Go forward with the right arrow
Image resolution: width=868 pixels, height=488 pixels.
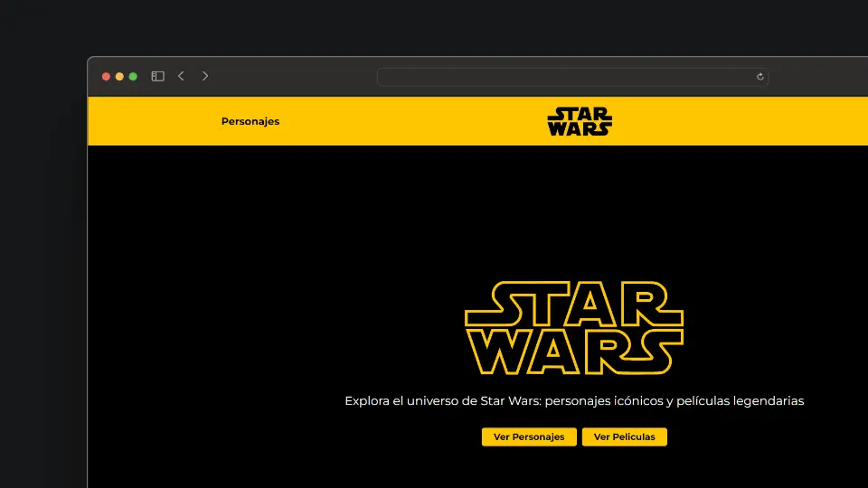tap(205, 76)
